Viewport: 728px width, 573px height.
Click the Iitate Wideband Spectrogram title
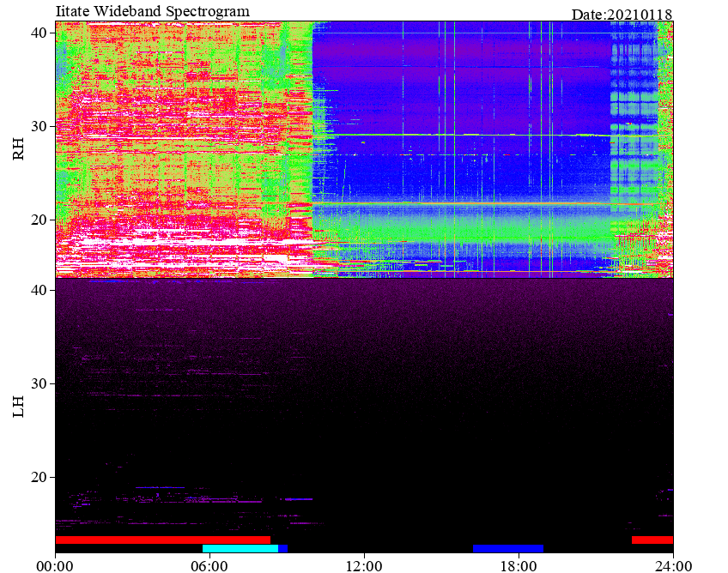152,11
